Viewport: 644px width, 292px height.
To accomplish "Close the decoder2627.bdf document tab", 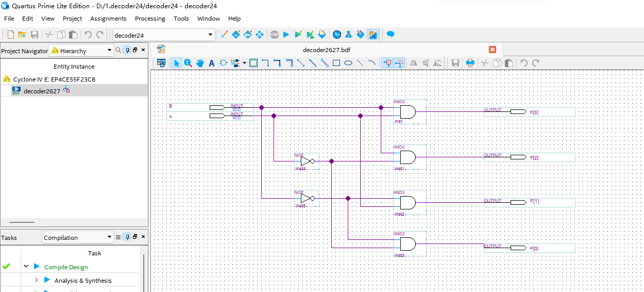I will pos(493,50).
